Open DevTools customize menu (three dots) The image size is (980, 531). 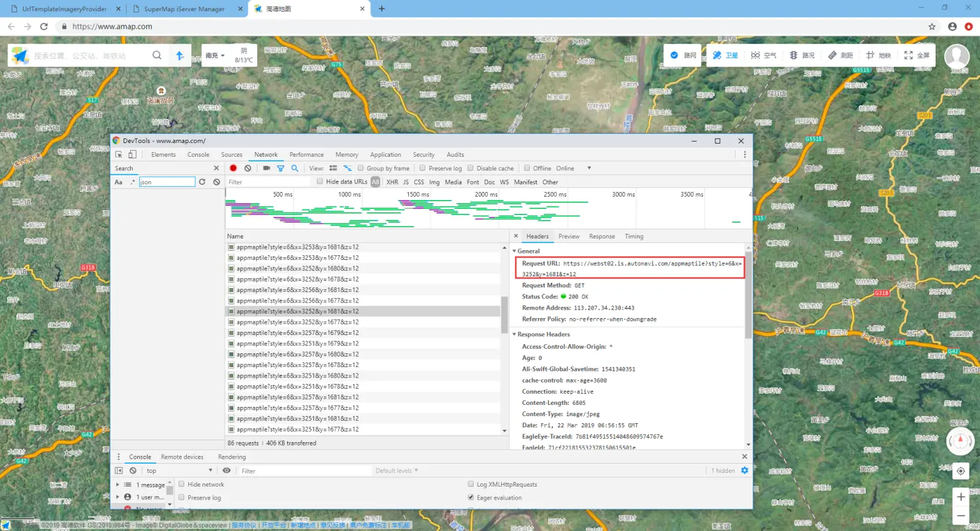(x=745, y=155)
